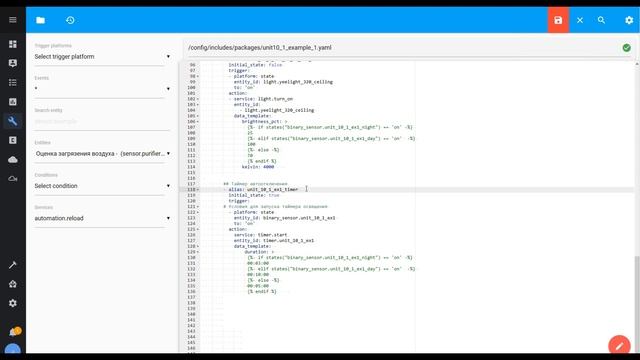Open the Entities dropdown showing Оценка загрязнения воздуха
Image resolution: width=640 pixels, height=360 pixels.
(x=102, y=154)
